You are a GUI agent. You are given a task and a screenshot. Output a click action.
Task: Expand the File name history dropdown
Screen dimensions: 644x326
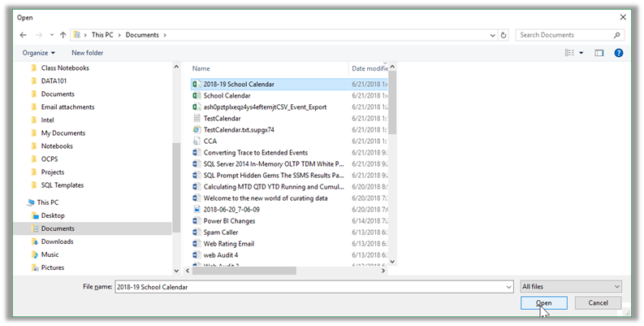pos(508,286)
